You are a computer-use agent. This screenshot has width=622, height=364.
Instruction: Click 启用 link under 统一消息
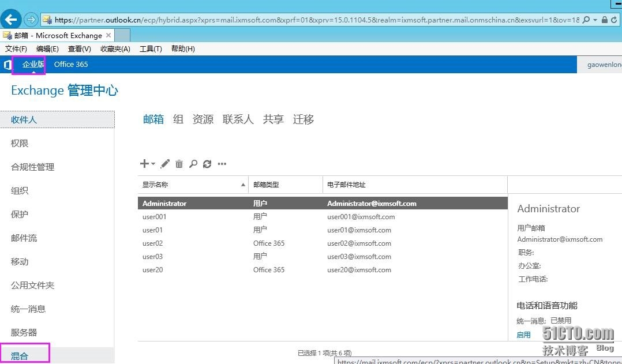tap(524, 335)
